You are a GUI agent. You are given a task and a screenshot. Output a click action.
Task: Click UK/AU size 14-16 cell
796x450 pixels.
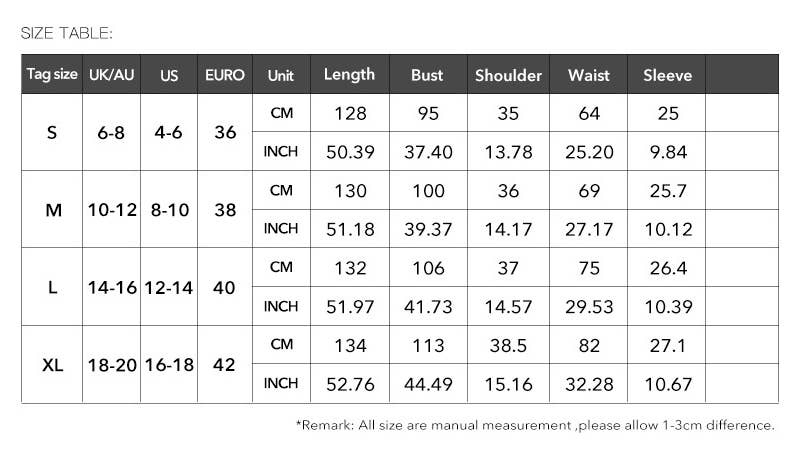[111, 288]
